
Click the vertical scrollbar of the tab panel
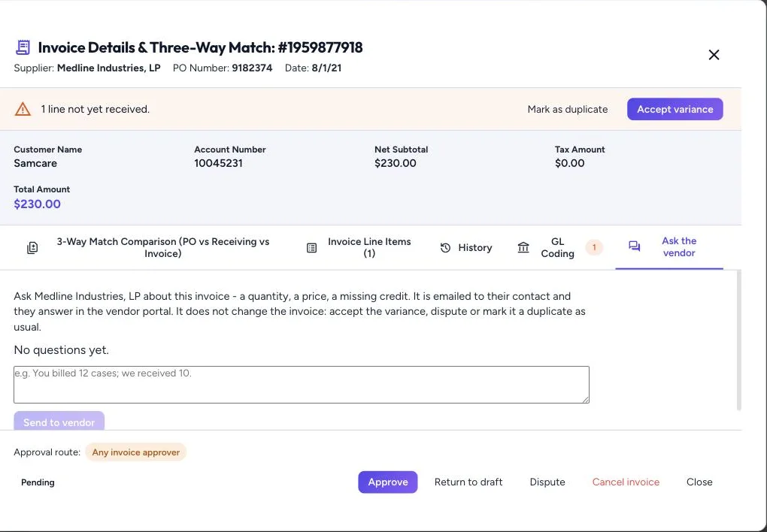coord(738,340)
